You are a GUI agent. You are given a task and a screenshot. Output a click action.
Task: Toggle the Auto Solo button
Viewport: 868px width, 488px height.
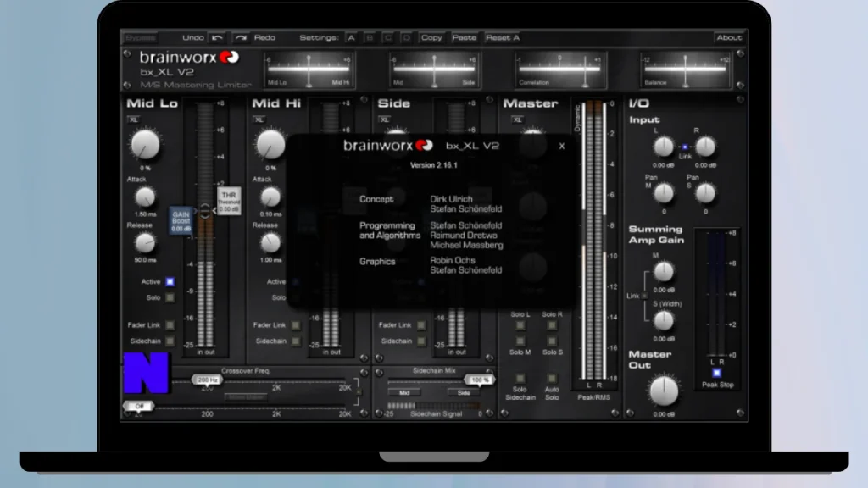(x=552, y=379)
